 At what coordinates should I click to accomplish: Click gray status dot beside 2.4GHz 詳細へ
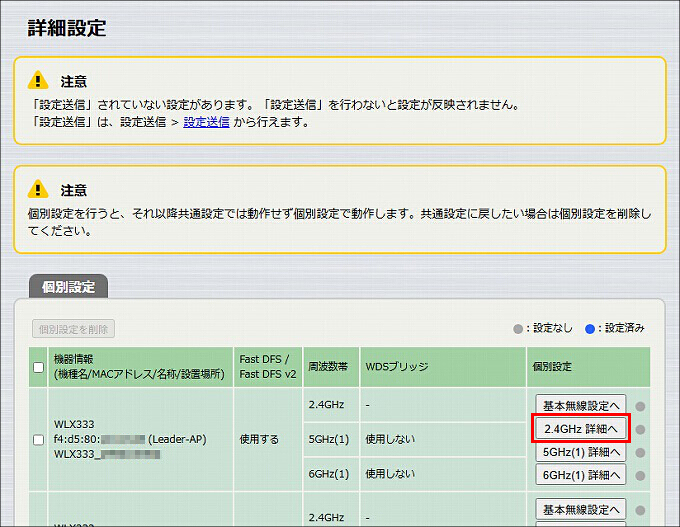tap(640, 429)
